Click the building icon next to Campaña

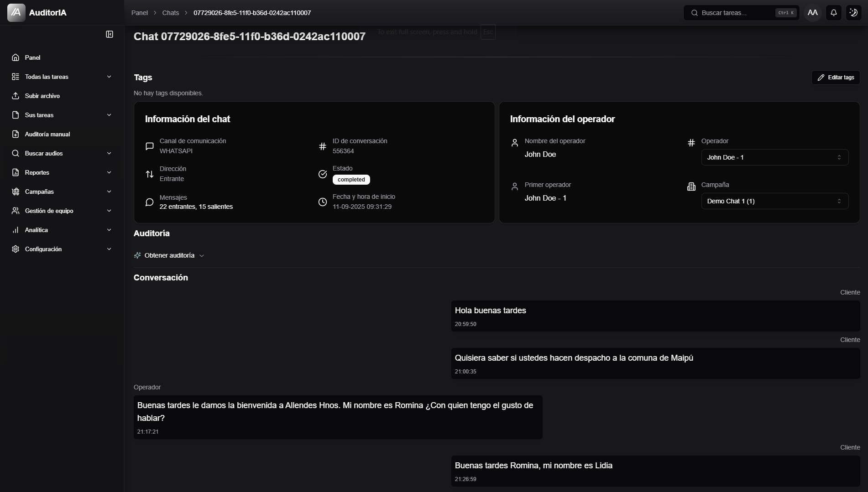click(691, 186)
